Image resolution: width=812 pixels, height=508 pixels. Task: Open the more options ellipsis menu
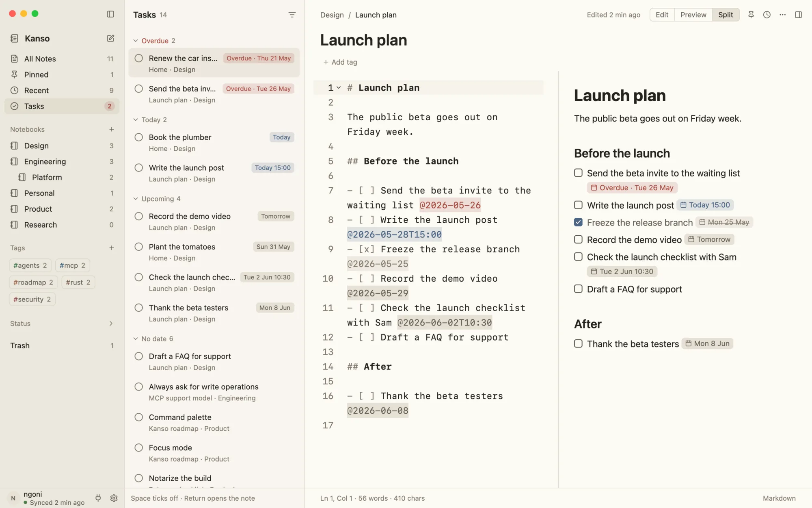pyautogui.click(x=782, y=15)
